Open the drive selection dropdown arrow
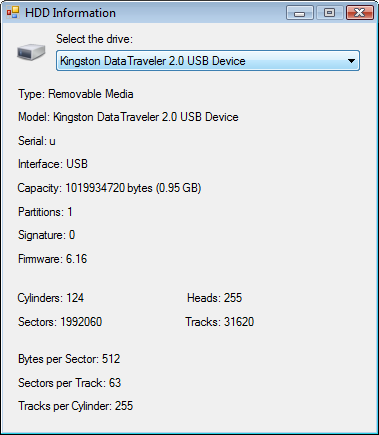Viewport: 379px width, 435px height. click(351, 61)
